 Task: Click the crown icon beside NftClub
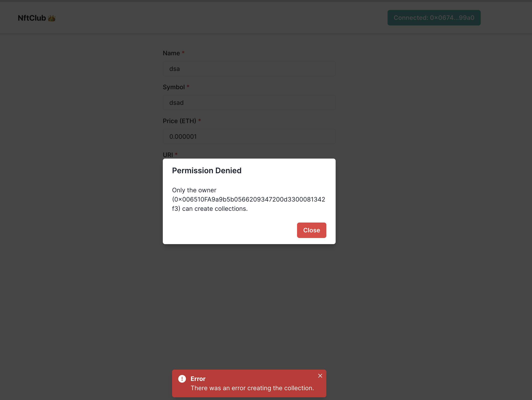(x=52, y=18)
